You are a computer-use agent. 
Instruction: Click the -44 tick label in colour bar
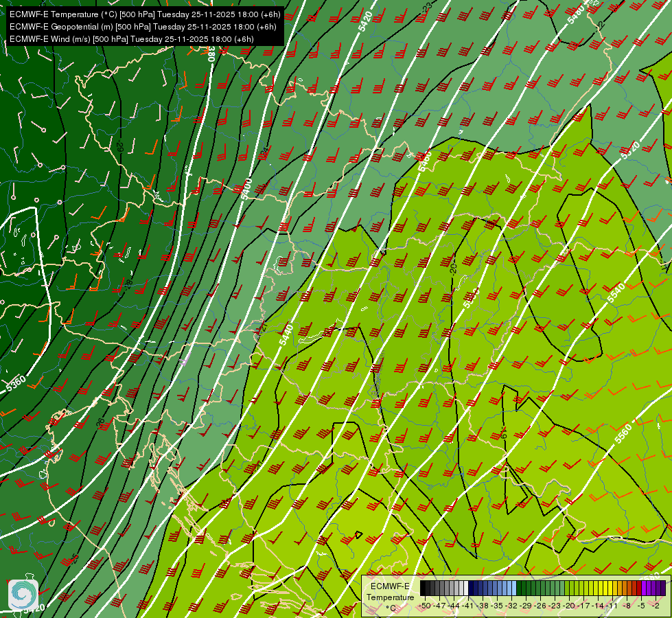[x=454, y=606]
